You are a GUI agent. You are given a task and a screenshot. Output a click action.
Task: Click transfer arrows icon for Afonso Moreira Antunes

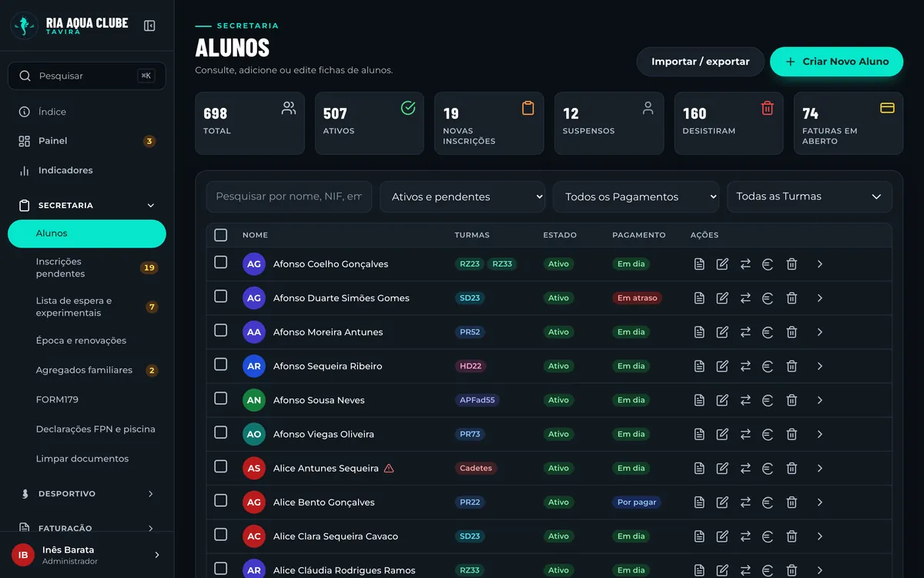coord(745,332)
